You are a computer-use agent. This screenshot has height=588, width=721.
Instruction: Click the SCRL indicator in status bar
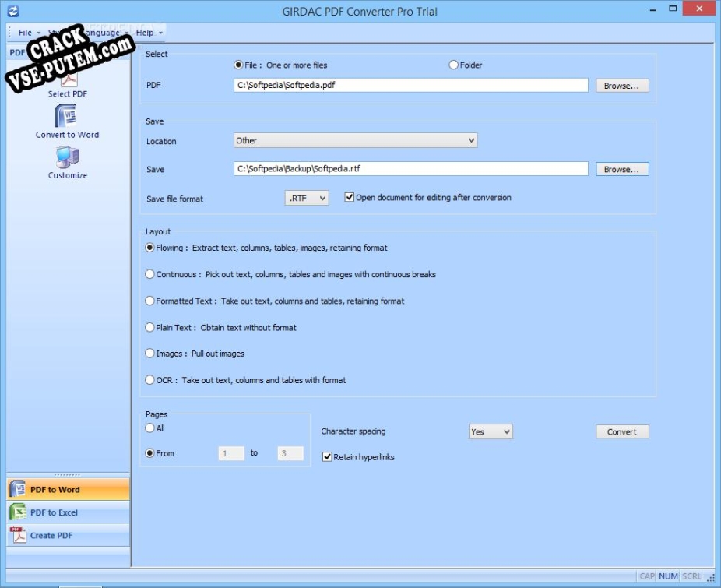coord(691,576)
